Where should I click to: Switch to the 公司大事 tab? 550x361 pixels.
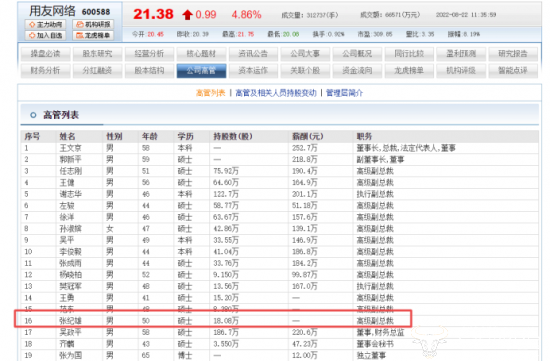[305, 54]
